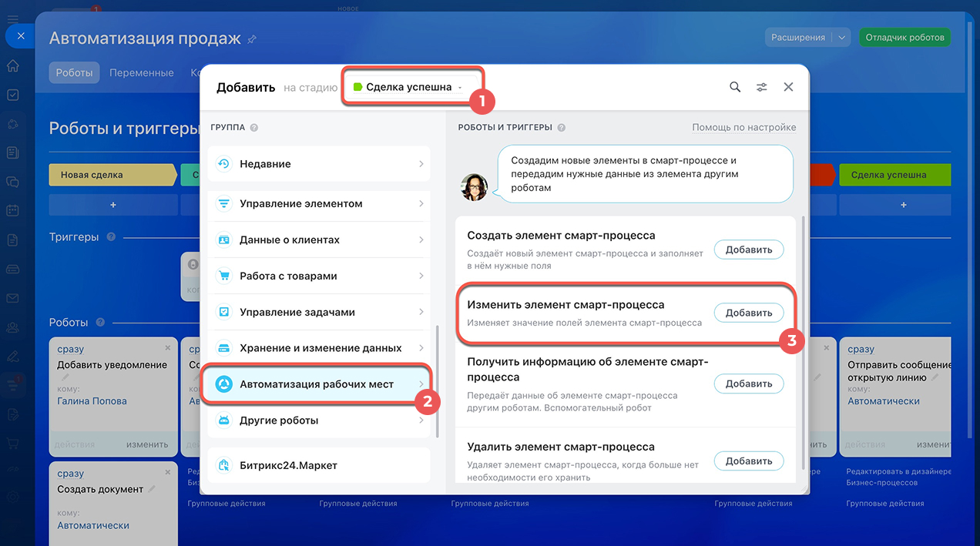Open the filter settings sliders icon in the dialog
This screenshot has width=980, height=546.
tap(761, 87)
